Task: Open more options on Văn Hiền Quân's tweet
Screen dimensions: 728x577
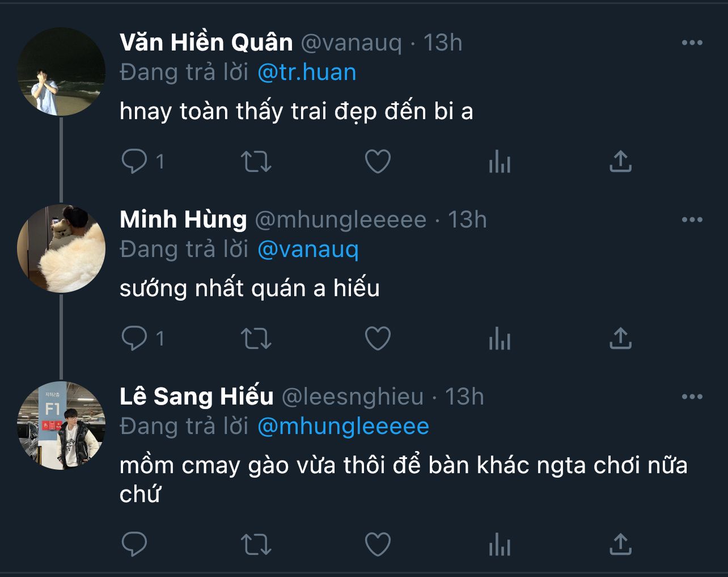Action: coord(692,43)
